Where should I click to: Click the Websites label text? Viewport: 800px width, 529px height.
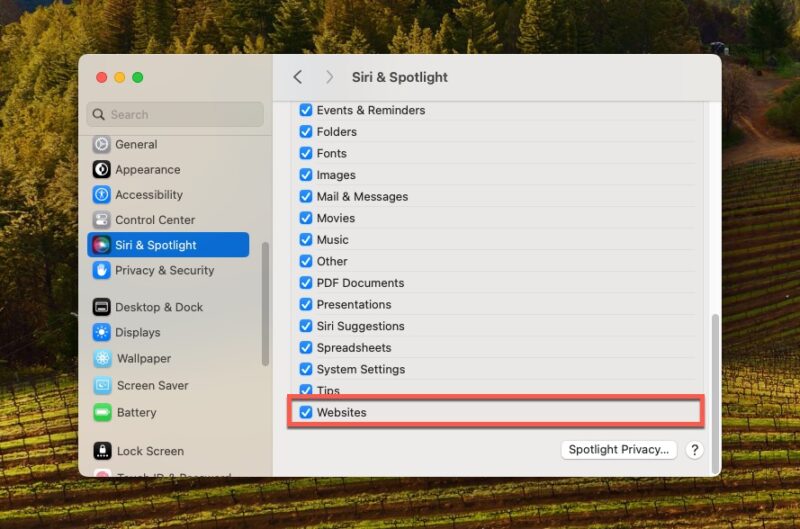[x=341, y=412]
